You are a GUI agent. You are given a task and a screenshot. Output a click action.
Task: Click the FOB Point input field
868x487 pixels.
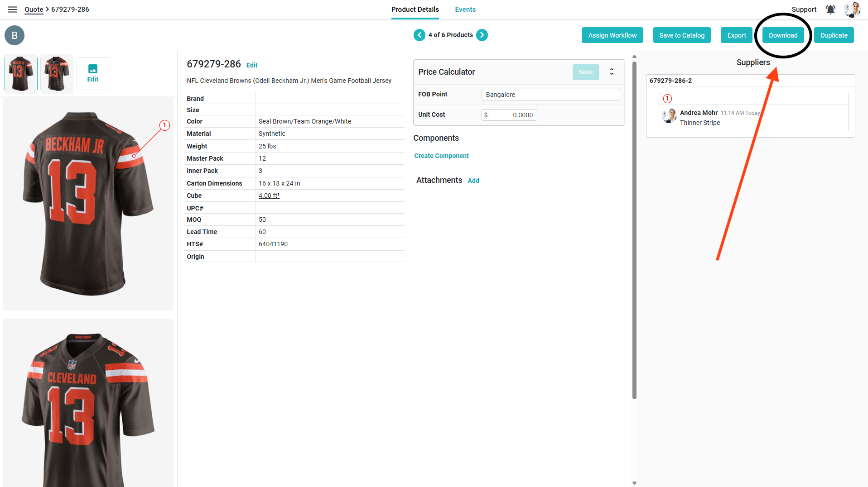[x=550, y=95]
